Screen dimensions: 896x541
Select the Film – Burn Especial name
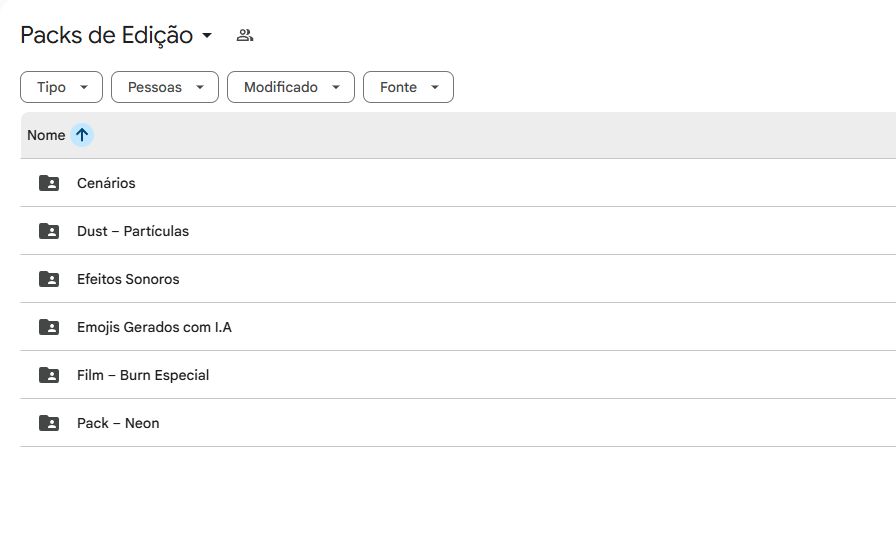point(143,375)
